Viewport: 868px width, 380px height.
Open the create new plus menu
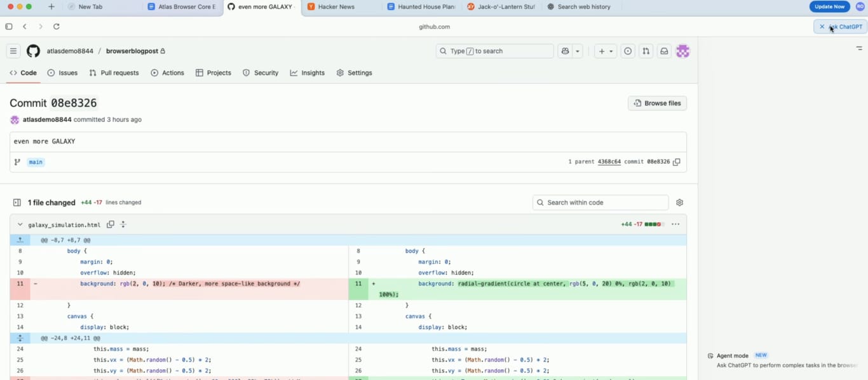[x=605, y=51]
